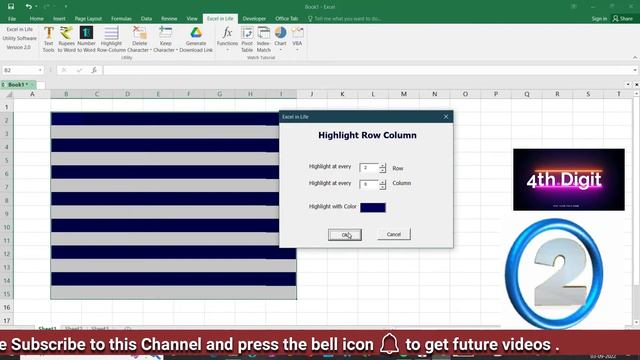Cancel the Highlight Row Column dialog
Viewport: 640px width, 360px height.
[394, 234]
